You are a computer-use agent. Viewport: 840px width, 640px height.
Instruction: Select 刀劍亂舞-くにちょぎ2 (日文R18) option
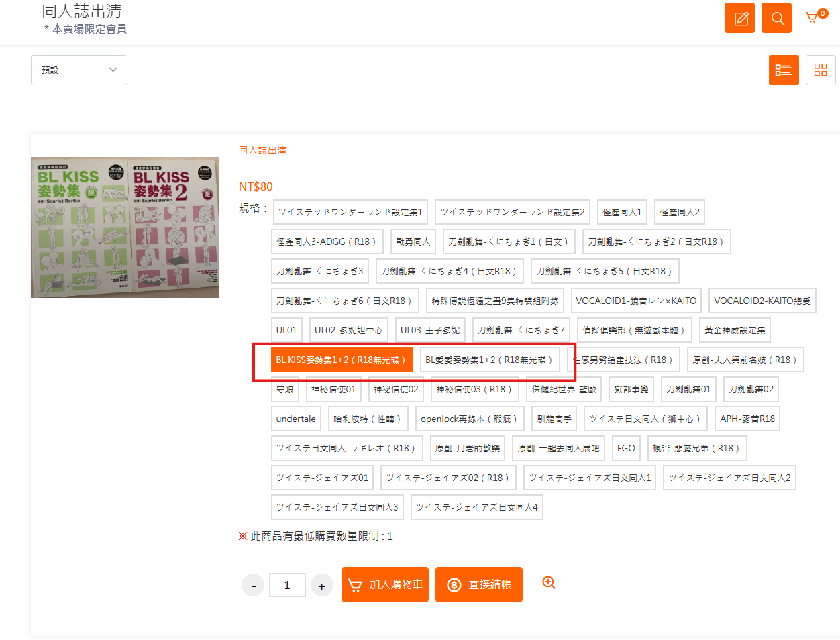coord(657,242)
